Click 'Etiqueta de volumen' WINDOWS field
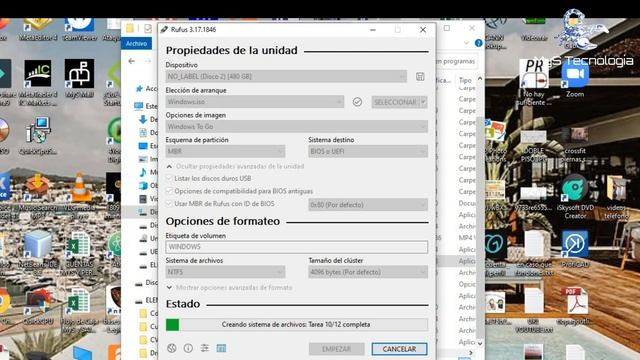Image resolution: width=640 pixels, height=360 pixels. [x=297, y=247]
